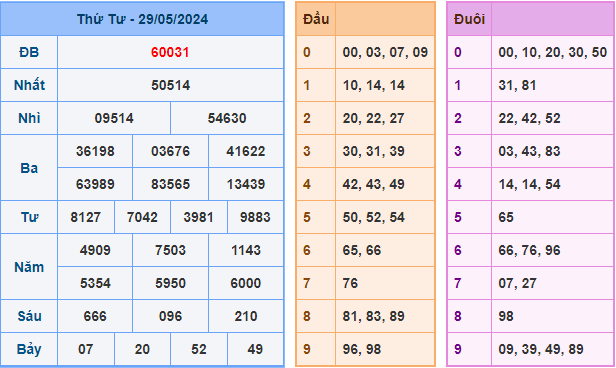Select the Năm prize number 5354
The height and width of the screenshot is (368, 616).
coord(95,283)
